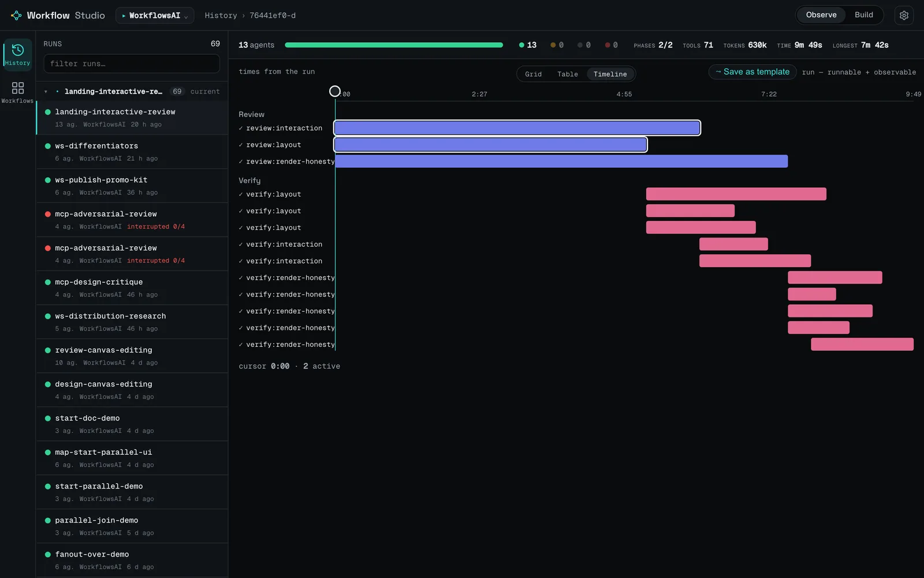Click the TOOLS 71 stat
Screen dimensions: 924x578
pos(698,45)
